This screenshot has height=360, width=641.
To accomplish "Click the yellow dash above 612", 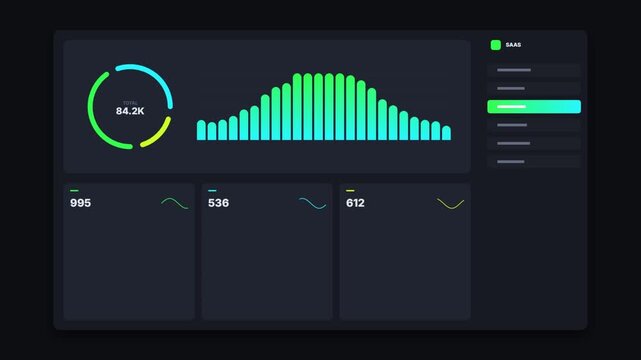I will (x=350, y=190).
